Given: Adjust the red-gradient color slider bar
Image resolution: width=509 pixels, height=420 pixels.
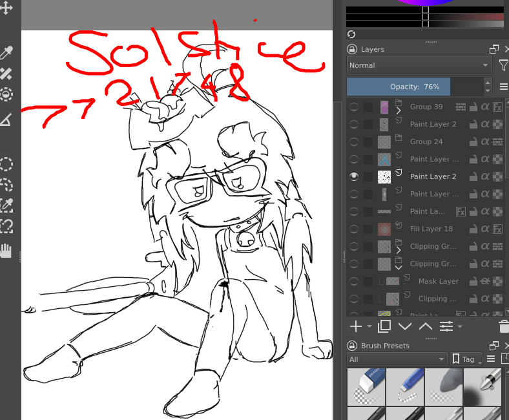Looking at the screenshot, I should pos(425,17).
